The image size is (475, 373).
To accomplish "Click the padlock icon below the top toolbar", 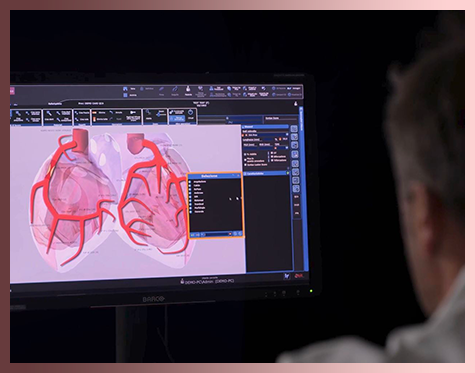I will (295, 104).
